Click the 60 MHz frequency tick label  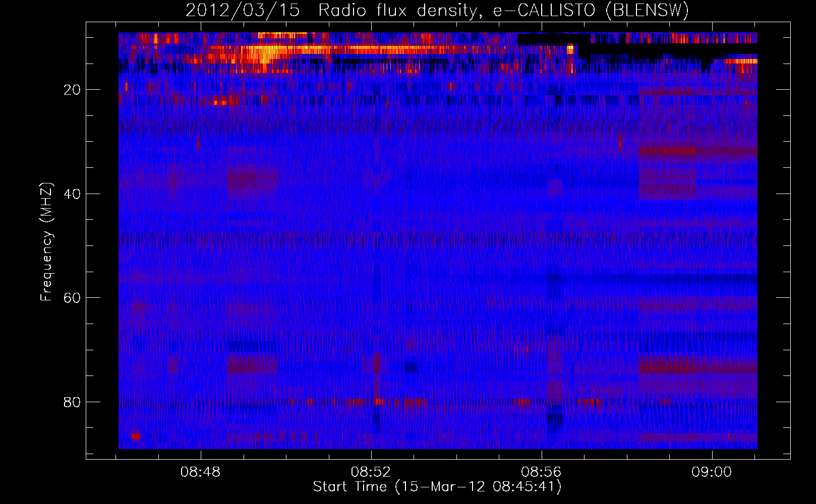72,298
